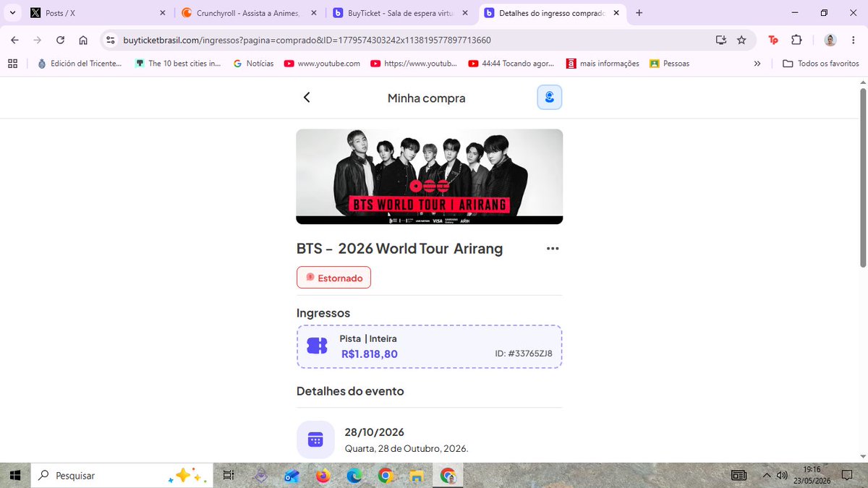Click the Estornado status badge
The height and width of the screenshot is (488, 868).
pyautogui.click(x=333, y=278)
